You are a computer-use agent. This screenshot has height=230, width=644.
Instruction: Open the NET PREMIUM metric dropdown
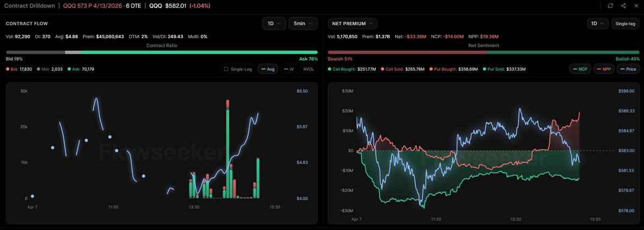(x=353, y=24)
